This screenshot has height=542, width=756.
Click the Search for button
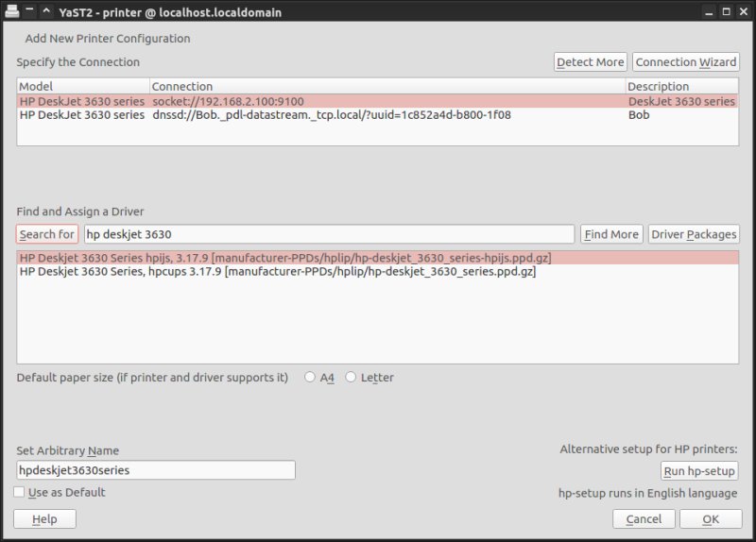(x=46, y=234)
